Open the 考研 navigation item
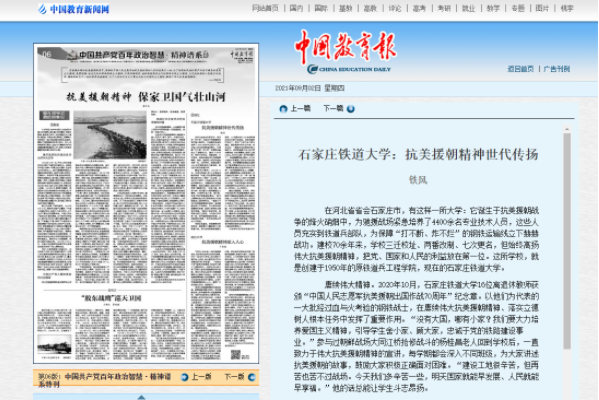Screen dimensions: 599x400 point(444,8)
